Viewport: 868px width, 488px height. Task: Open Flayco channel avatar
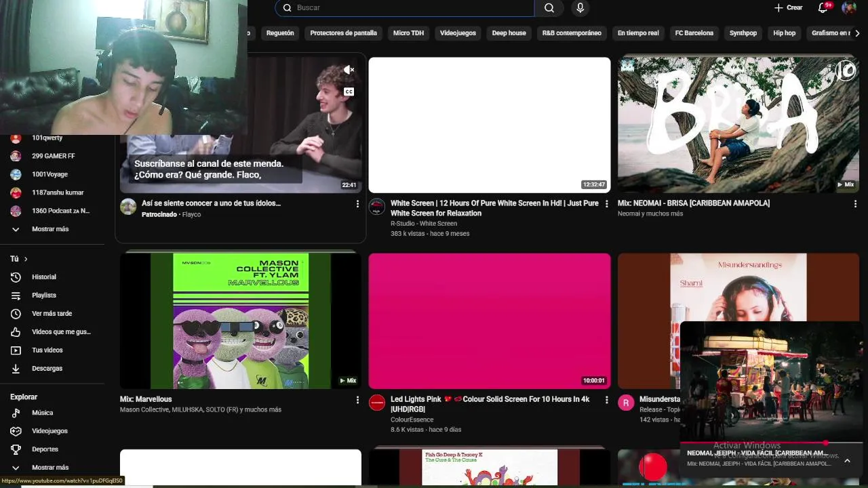(x=128, y=207)
